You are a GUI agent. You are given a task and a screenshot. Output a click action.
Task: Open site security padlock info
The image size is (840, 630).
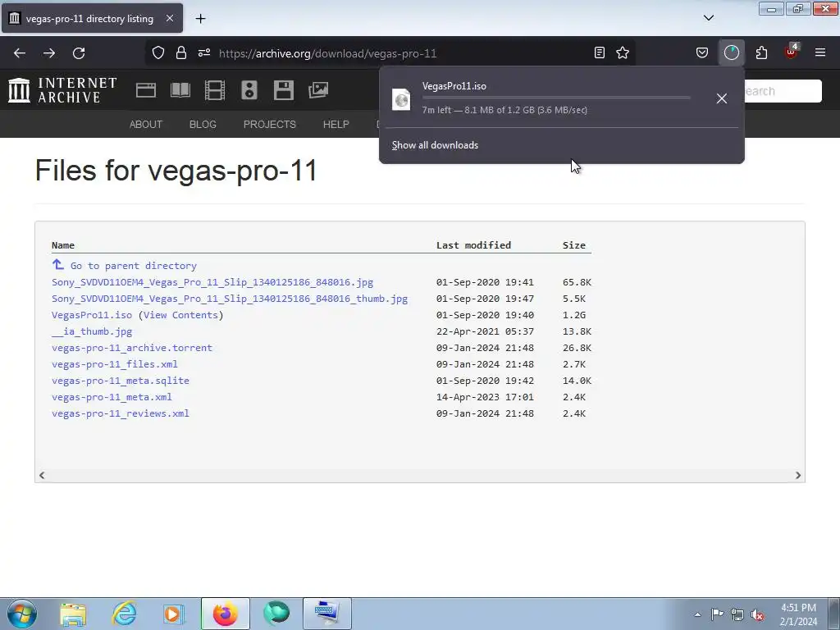click(181, 52)
